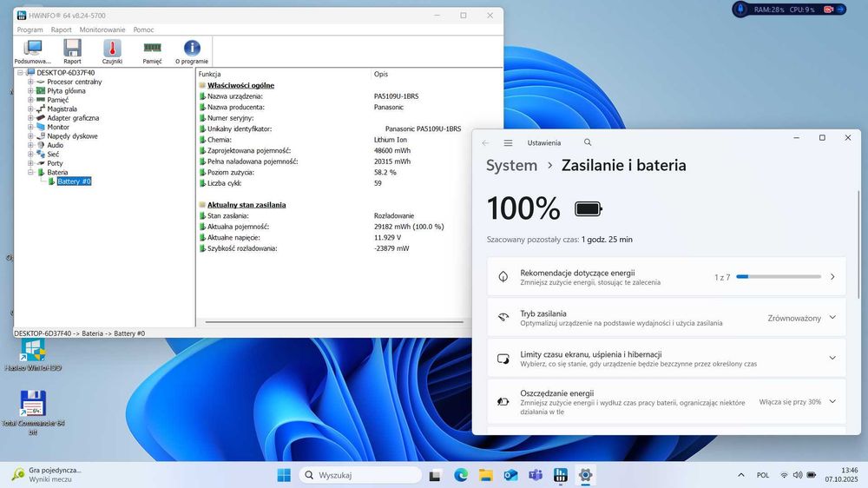Screen dimensions: 868x488
Task: Open the Czujniki thermometer icon
Action: 112,51
